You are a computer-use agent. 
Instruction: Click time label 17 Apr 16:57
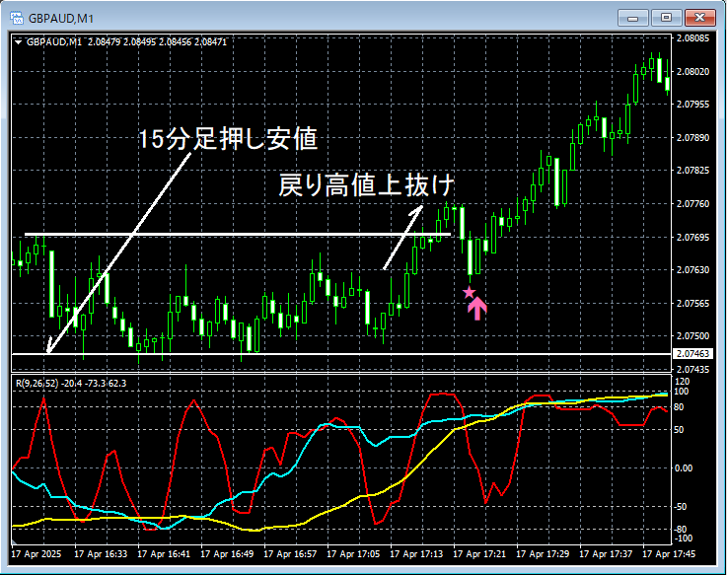290,554
